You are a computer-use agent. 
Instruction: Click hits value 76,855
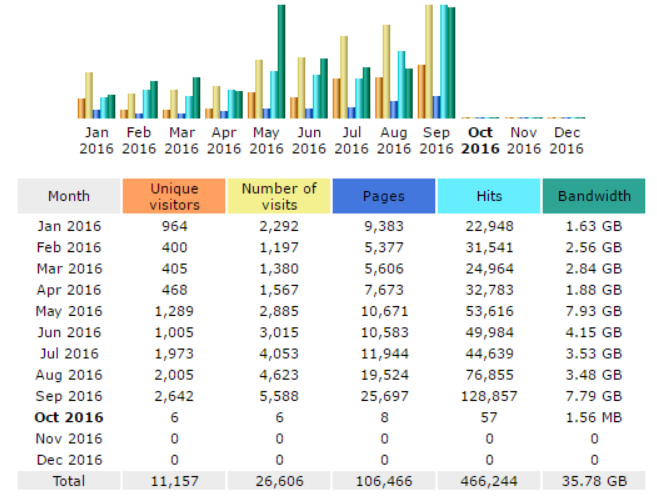coord(489,375)
